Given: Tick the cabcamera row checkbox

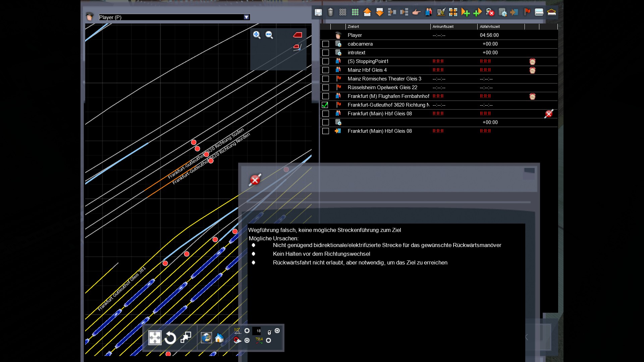Looking at the screenshot, I should (325, 44).
